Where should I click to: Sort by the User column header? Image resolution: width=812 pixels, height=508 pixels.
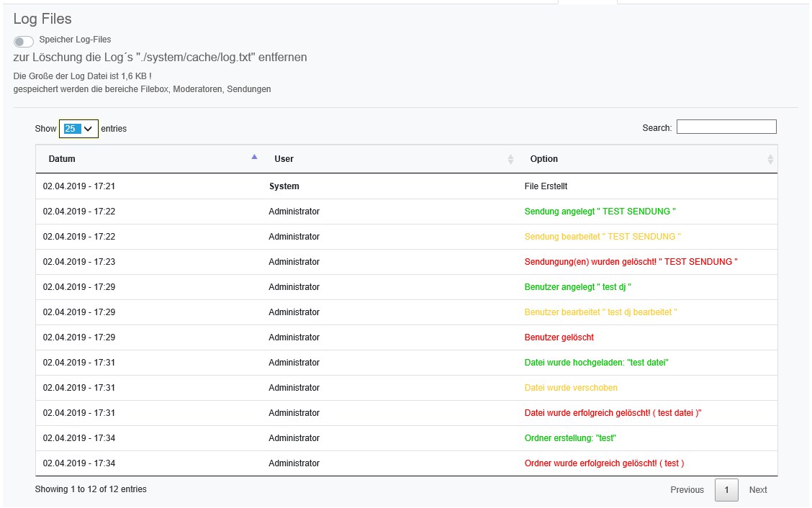point(284,159)
